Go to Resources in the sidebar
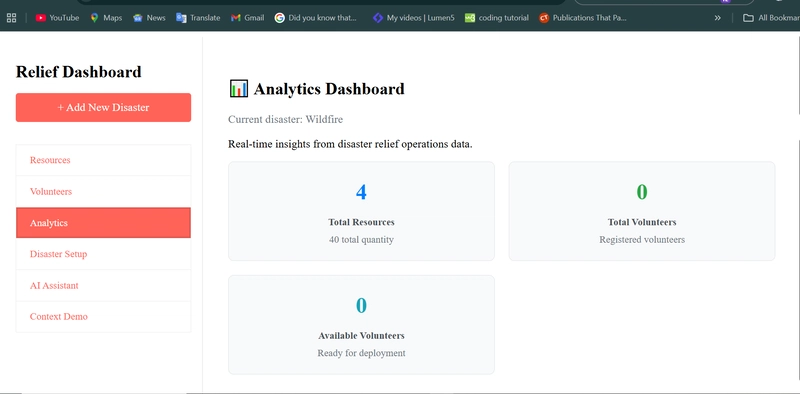This screenshot has width=800, height=394. 104,160
